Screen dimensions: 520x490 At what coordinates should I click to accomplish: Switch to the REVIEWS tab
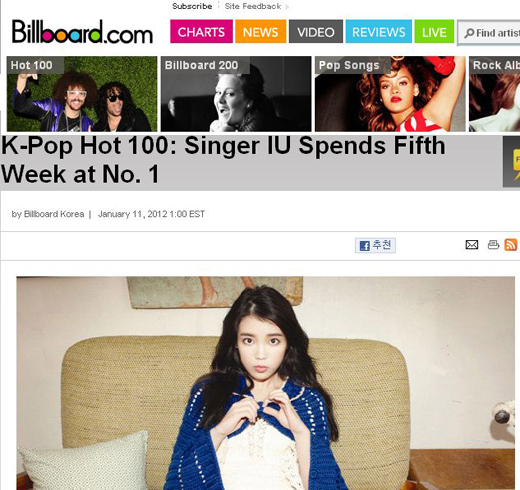click(379, 32)
